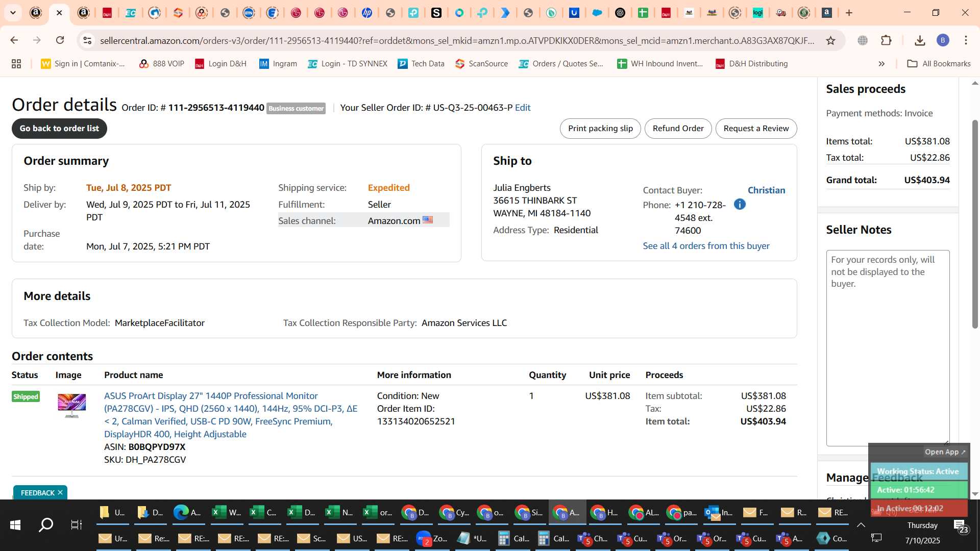Viewport: 980px width, 551px height.
Task: Go back to order list
Action: click(59, 129)
